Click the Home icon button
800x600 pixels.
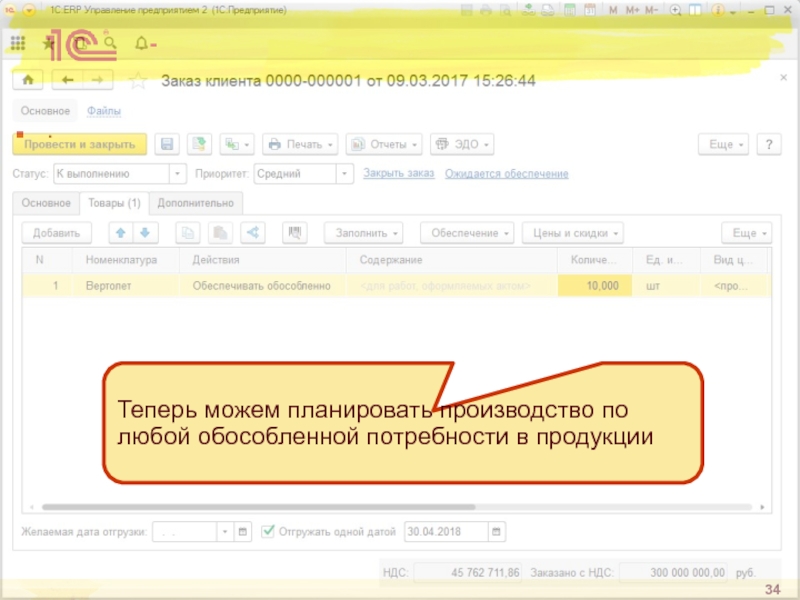[x=28, y=80]
